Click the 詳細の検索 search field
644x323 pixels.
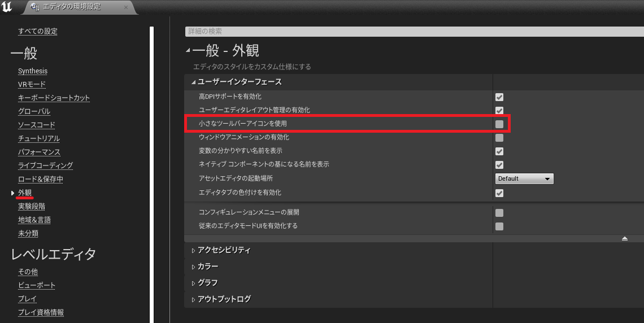point(415,31)
